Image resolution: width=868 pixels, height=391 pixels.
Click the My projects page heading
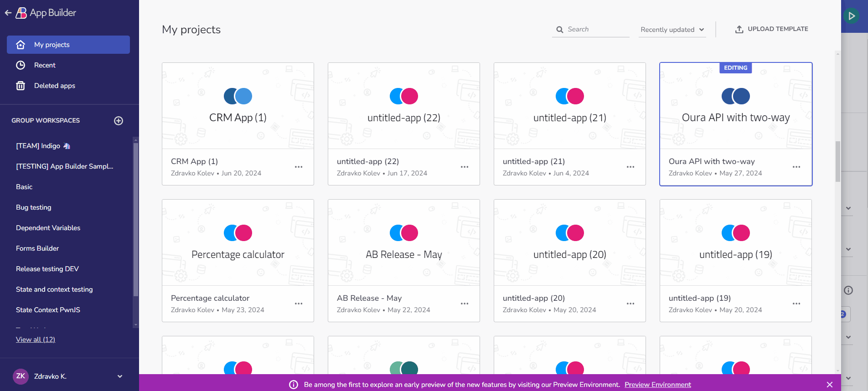point(191,30)
